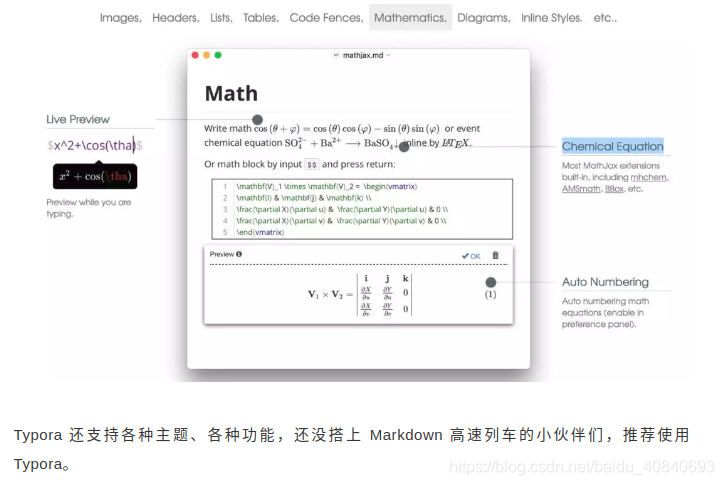This screenshot has height=485, width=724.
Task: Click the \mathbf{i} & \mathbf{j} code line
Action: [x=303, y=198]
